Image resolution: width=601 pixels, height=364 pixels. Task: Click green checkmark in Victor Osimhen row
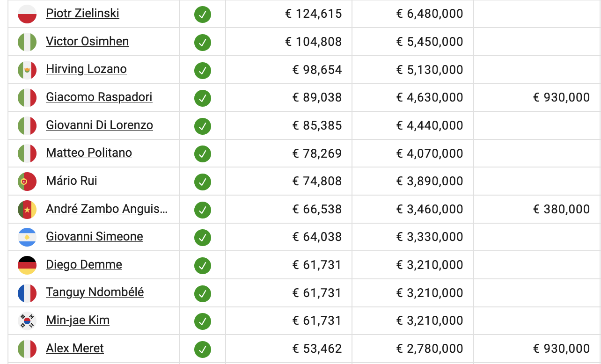203,43
